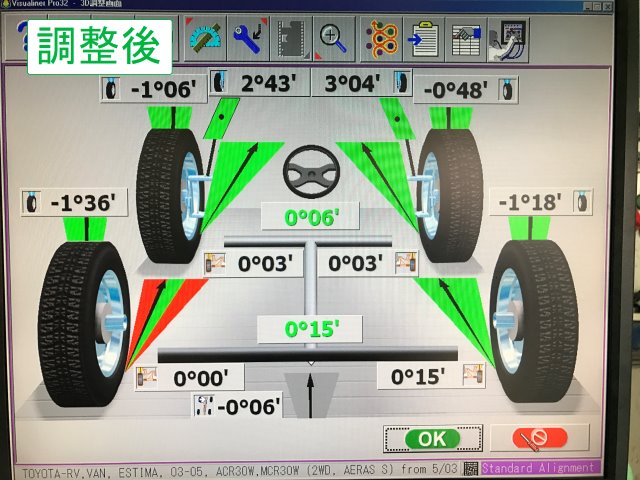The image size is (640, 480).
Task: Click the computer monitor toolbar icon
Action: click(508, 37)
